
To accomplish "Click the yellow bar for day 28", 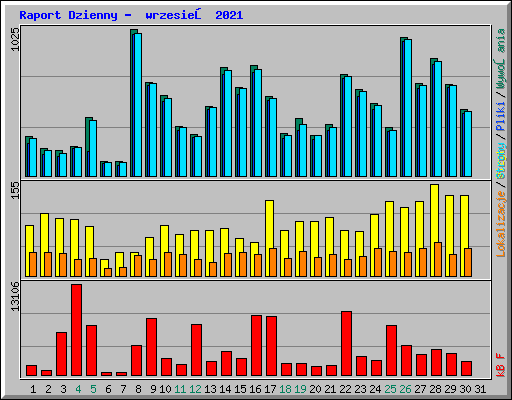I will pos(434,230).
